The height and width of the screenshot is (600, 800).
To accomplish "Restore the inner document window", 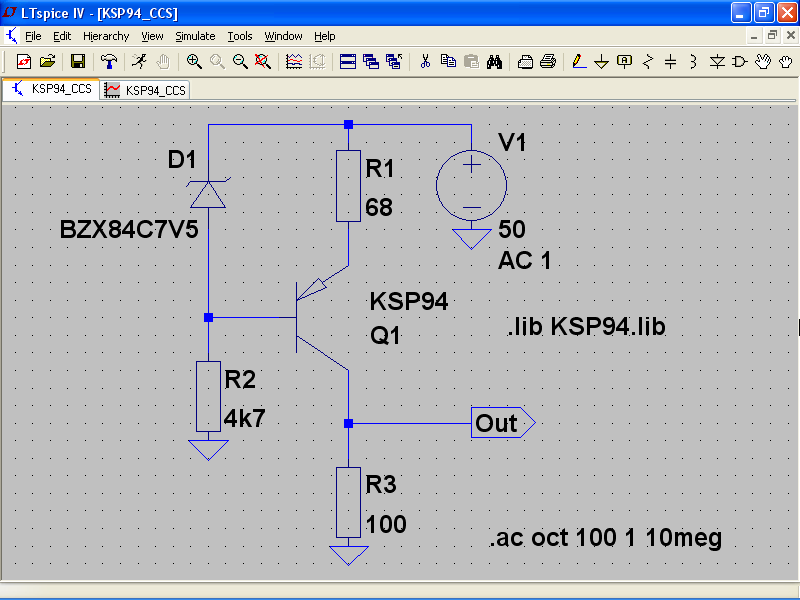I will point(772,35).
